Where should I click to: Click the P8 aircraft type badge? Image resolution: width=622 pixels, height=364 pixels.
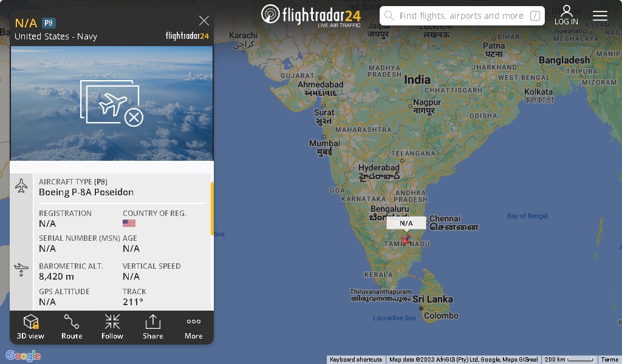(49, 23)
